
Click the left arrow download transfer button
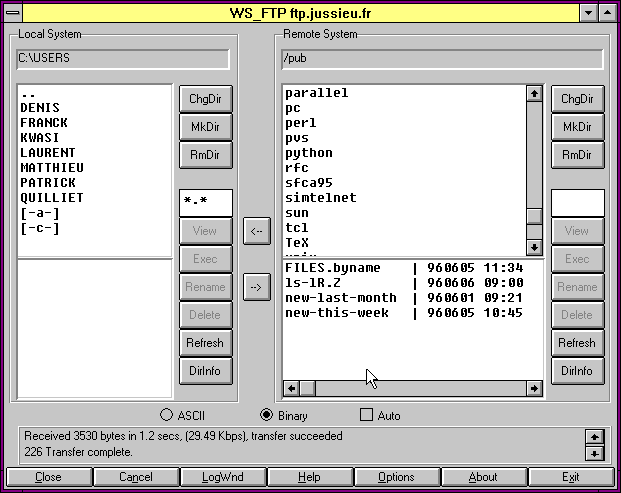point(257,231)
